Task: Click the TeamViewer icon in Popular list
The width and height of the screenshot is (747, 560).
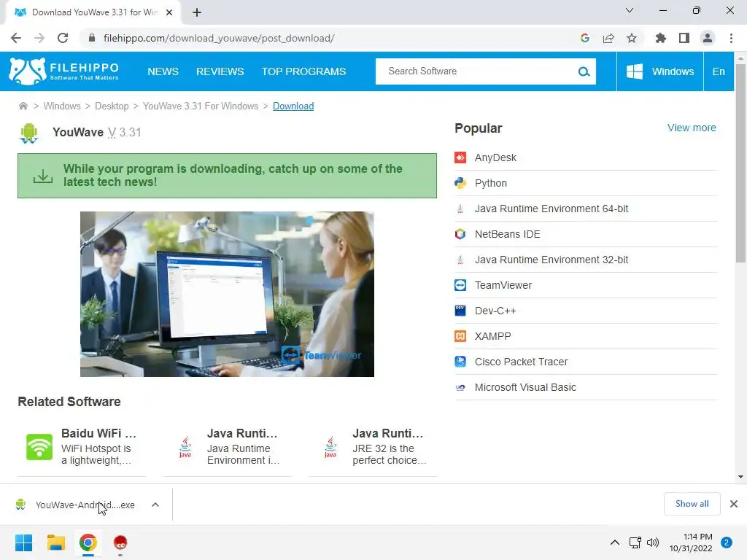Action: coord(460,285)
